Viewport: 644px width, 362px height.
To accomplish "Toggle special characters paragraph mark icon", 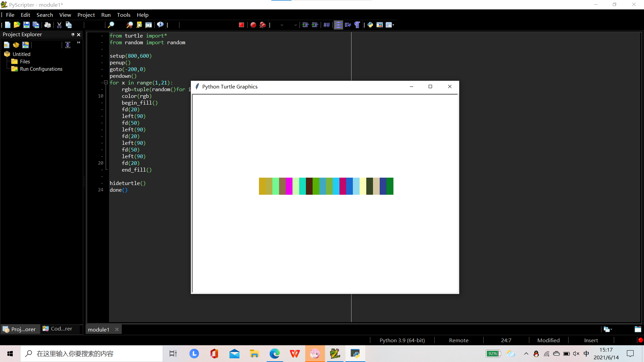I will click(x=357, y=25).
